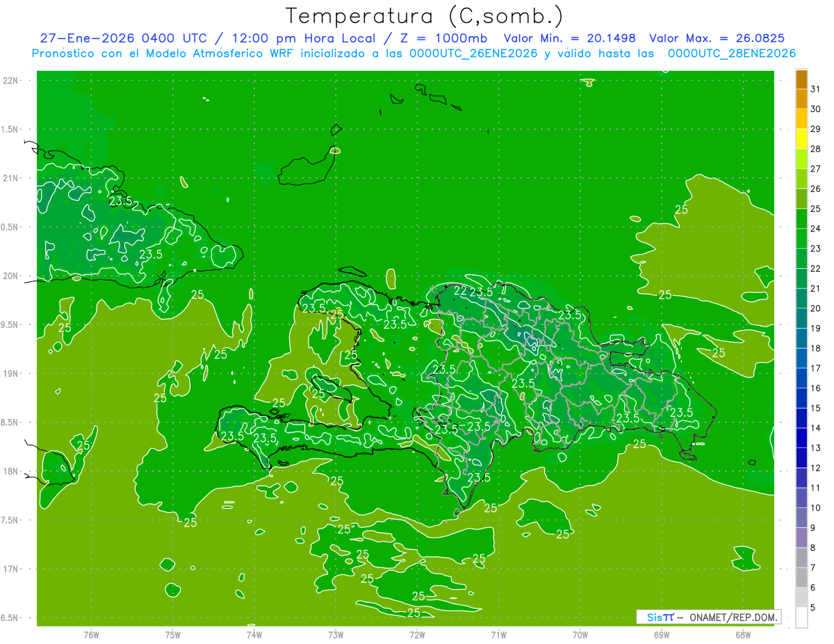834x644 pixels.
Task: Click the 22N latitude axis label
Action: pyautogui.click(x=11, y=81)
